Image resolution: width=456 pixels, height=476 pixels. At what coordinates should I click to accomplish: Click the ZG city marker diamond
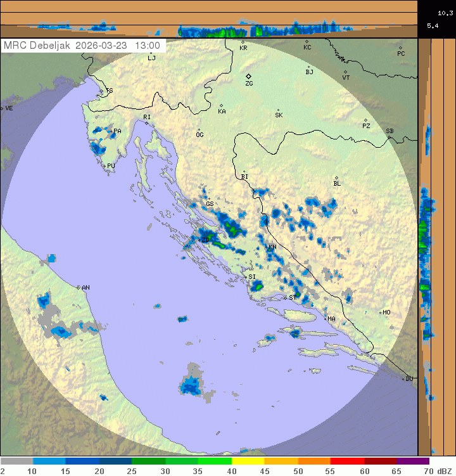pos(249,76)
